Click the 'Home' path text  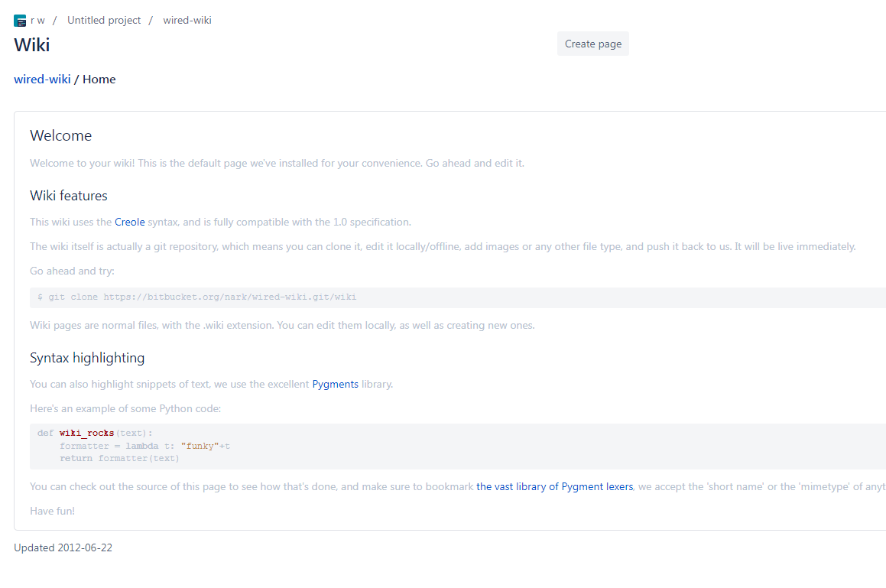pyautogui.click(x=99, y=80)
